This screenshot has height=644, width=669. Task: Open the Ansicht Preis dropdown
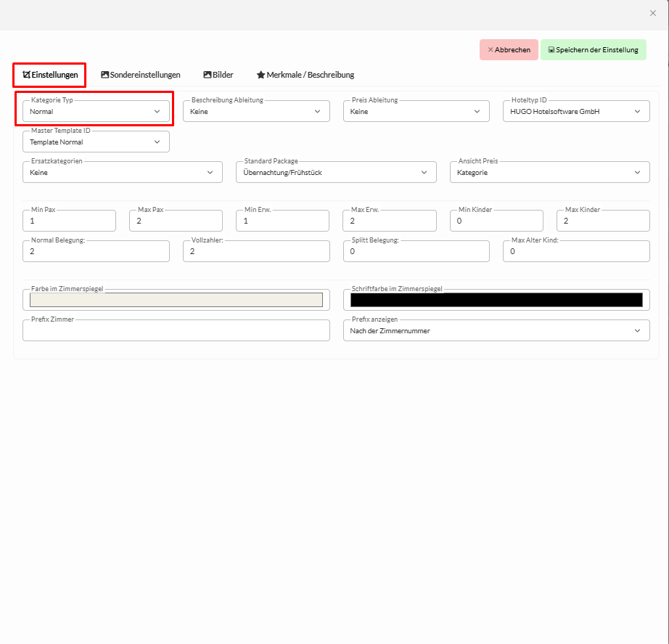click(x=549, y=173)
